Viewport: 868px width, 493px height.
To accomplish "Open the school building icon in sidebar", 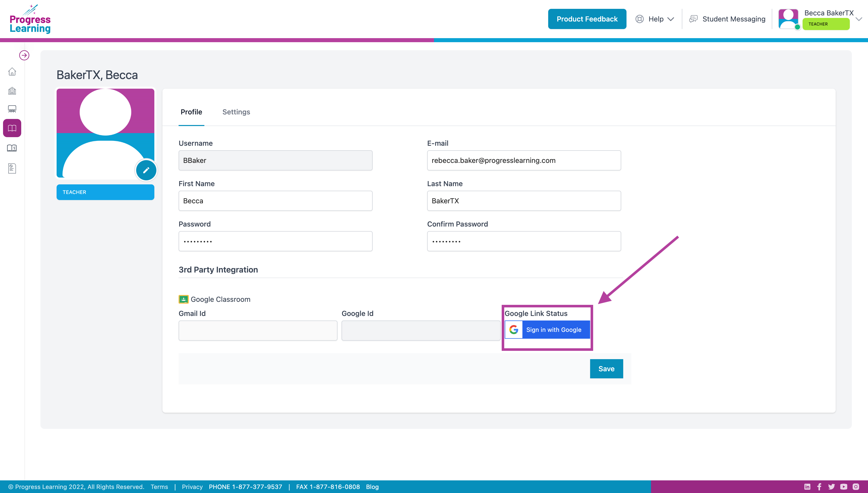I will coord(12,91).
